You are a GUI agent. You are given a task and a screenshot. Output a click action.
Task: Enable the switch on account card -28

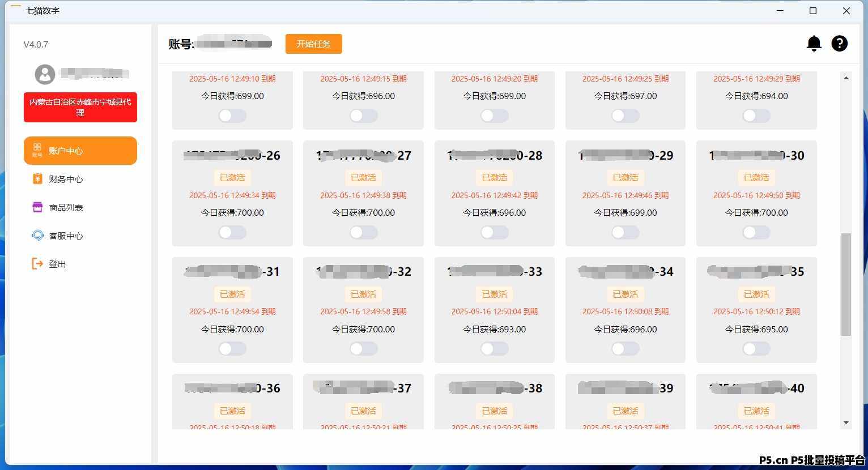pos(494,232)
